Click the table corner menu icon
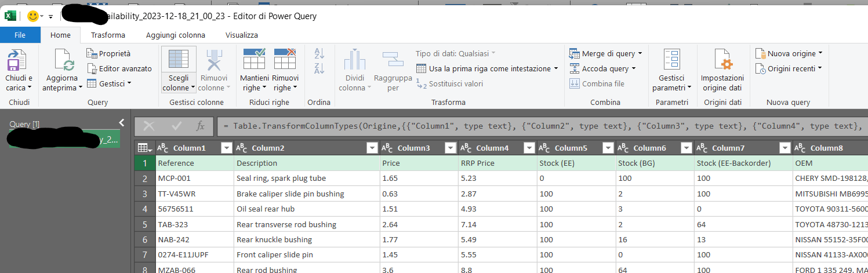 tap(145, 148)
